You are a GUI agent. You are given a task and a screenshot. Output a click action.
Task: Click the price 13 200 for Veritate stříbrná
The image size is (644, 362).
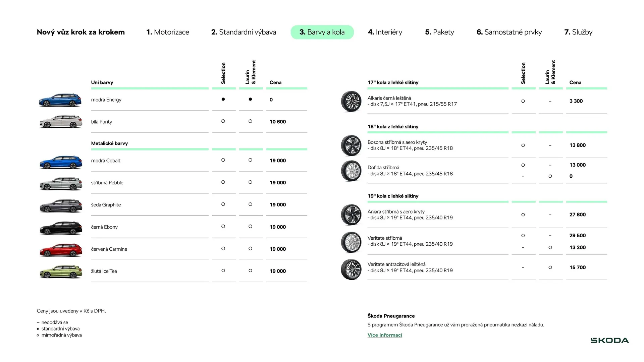coord(578,247)
